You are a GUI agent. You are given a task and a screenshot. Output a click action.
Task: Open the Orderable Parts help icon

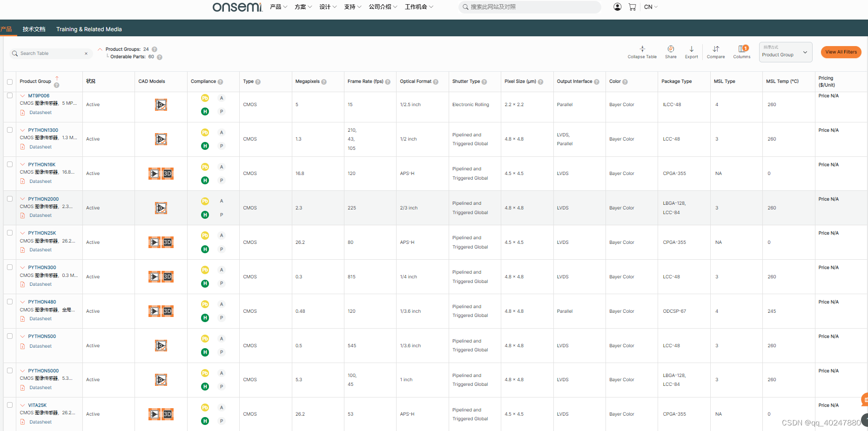160,57
